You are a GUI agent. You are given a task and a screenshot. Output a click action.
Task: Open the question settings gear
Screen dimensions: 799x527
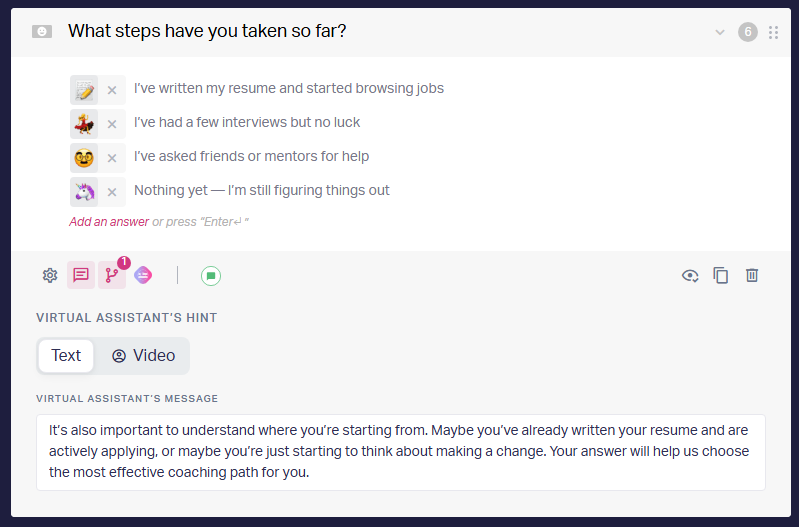[50, 275]
